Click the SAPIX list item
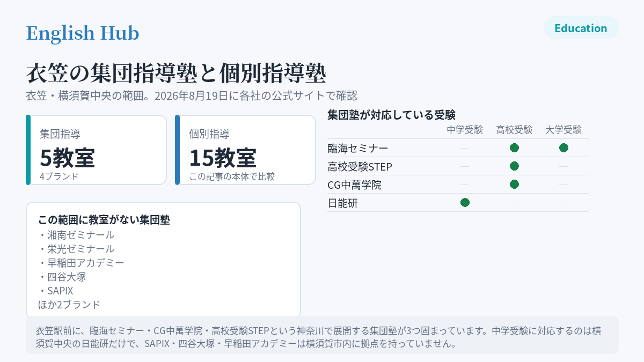 pyautogui.click(x=56, y=291)
